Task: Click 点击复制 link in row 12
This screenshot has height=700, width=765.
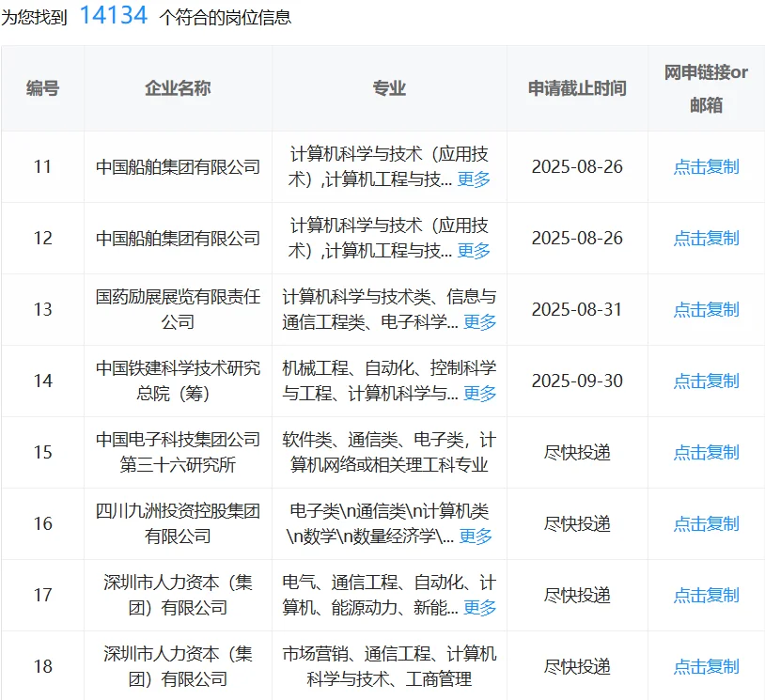Action: pos(706,238)
